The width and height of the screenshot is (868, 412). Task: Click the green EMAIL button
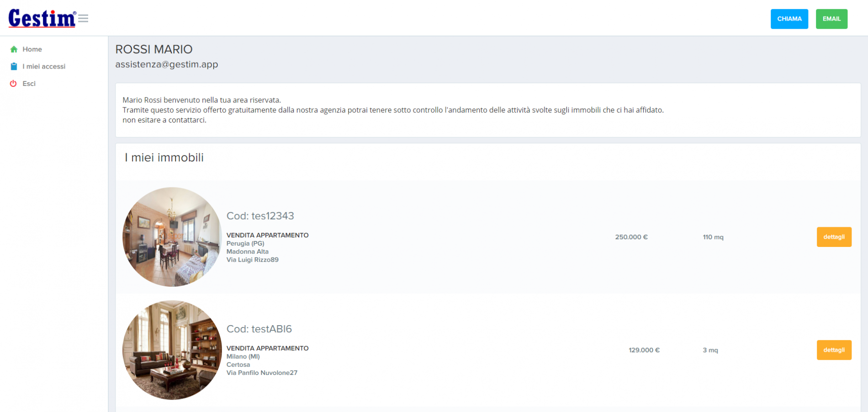tap(831, 19)
